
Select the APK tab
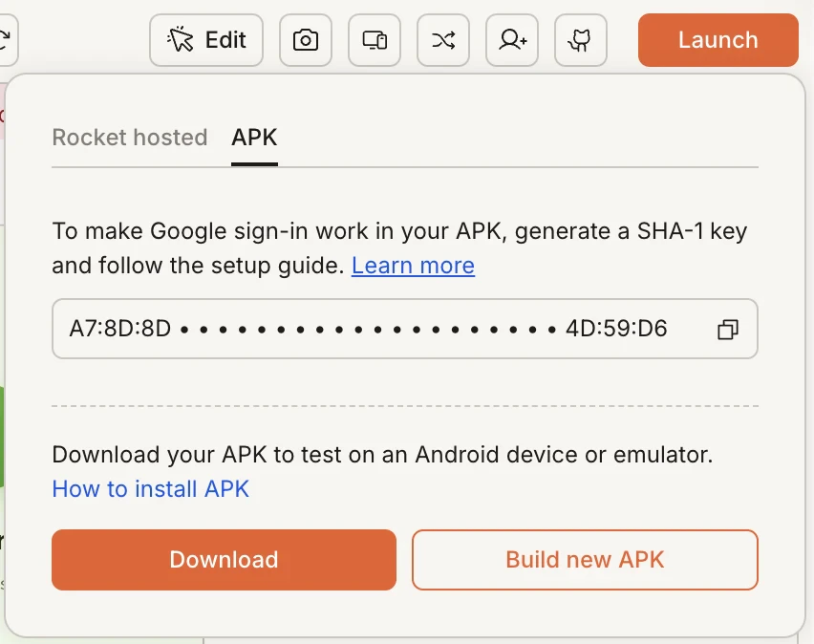click(254, 138)
